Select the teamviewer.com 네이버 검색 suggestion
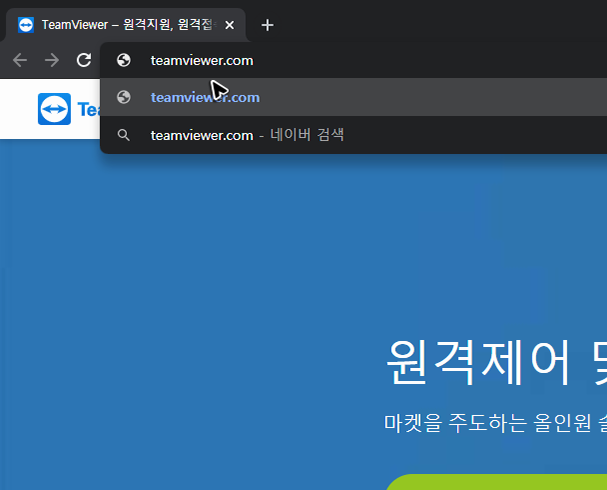The width and height of the screenshot is (607, 490). (x=353, y=135)
